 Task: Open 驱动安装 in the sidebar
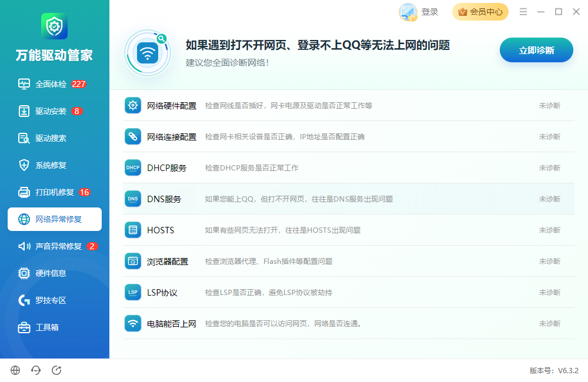coord(54,111)
